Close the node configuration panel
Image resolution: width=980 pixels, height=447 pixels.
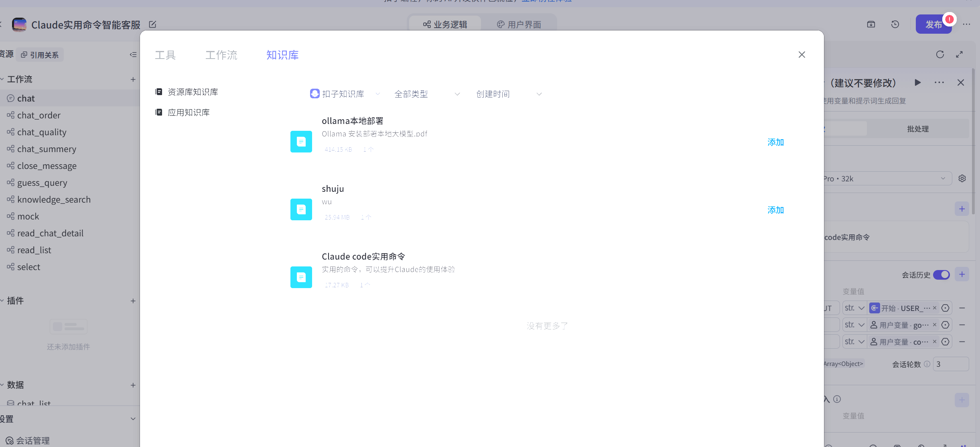961,83
